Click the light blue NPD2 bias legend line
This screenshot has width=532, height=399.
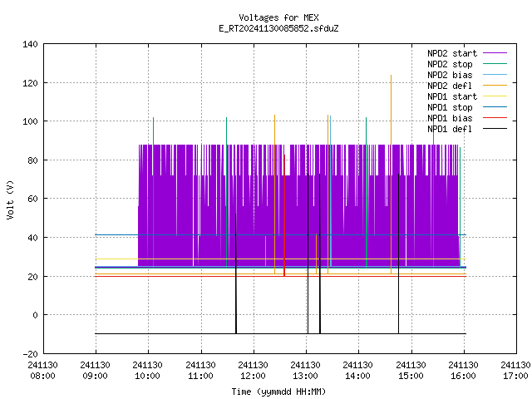pos(495,74)
